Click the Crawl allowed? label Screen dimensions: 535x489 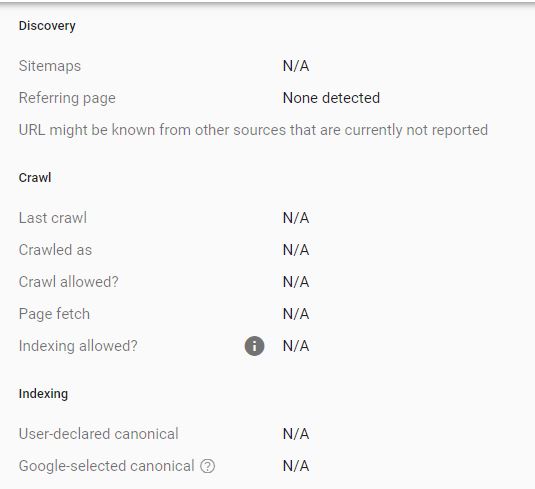pos(69,282)
